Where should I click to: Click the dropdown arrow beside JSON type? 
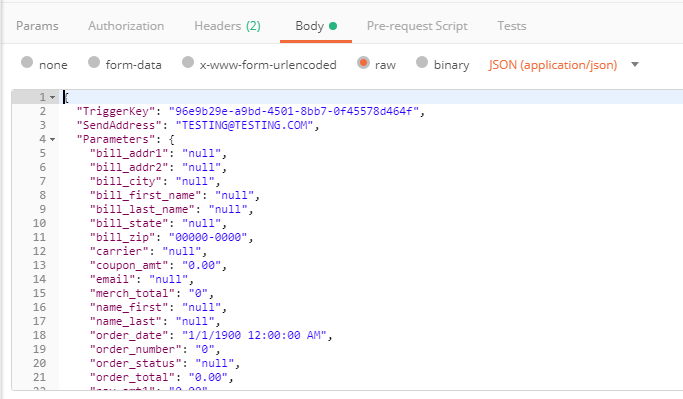635,64
